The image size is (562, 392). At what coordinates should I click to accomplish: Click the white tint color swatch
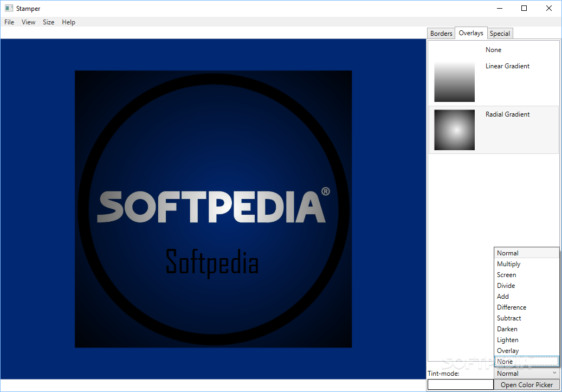pyautogui.click(x=461, y=384)
